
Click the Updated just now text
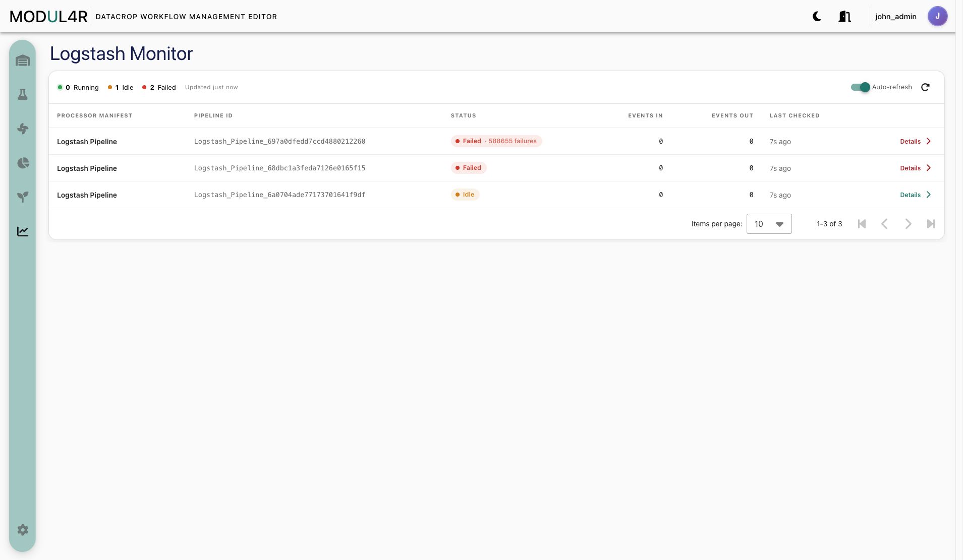(211, 87)
